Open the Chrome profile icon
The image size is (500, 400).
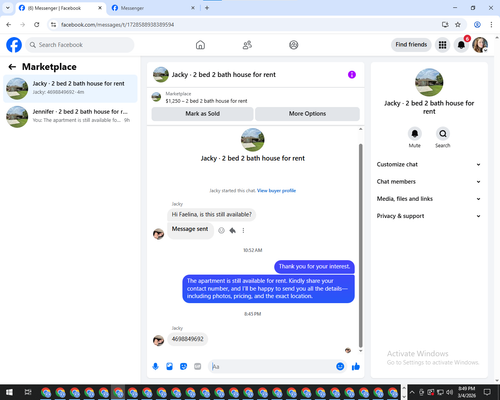pos(477,25)
